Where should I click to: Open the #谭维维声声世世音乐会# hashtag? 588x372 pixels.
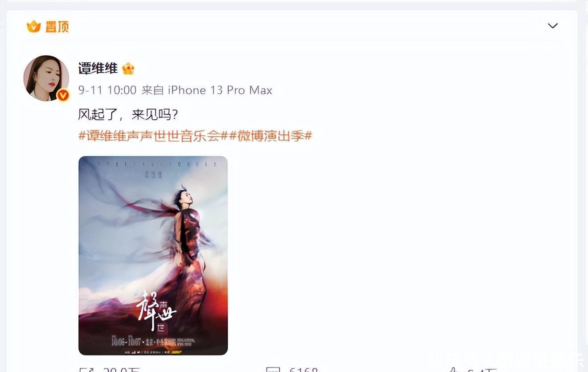click(x=154, y=136)
